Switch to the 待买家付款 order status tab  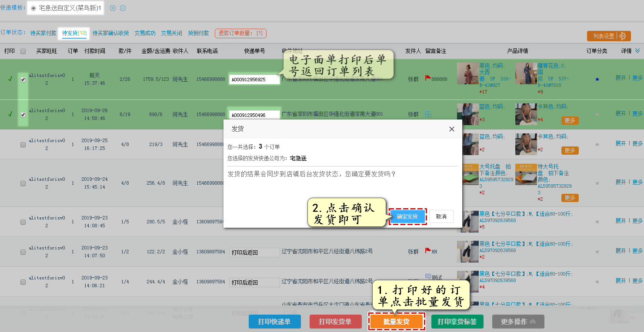tap(43, 33)
